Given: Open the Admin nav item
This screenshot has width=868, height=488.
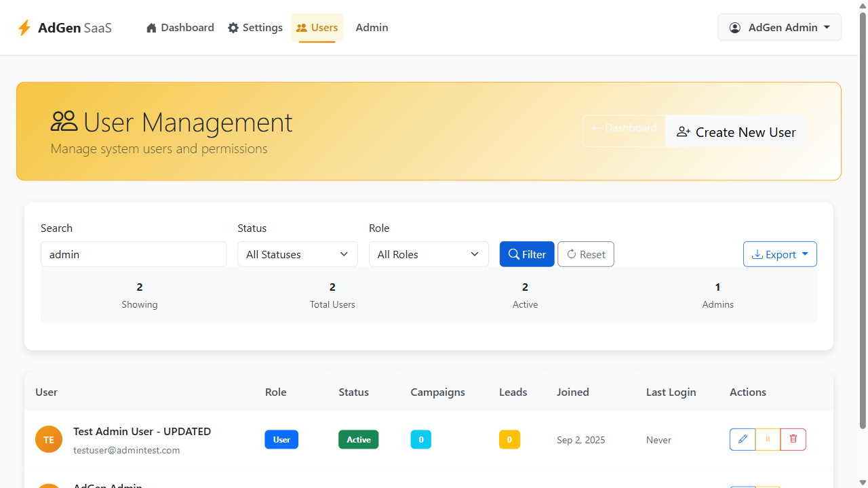Looking at the screenshot, I should (x=372, y=28).
